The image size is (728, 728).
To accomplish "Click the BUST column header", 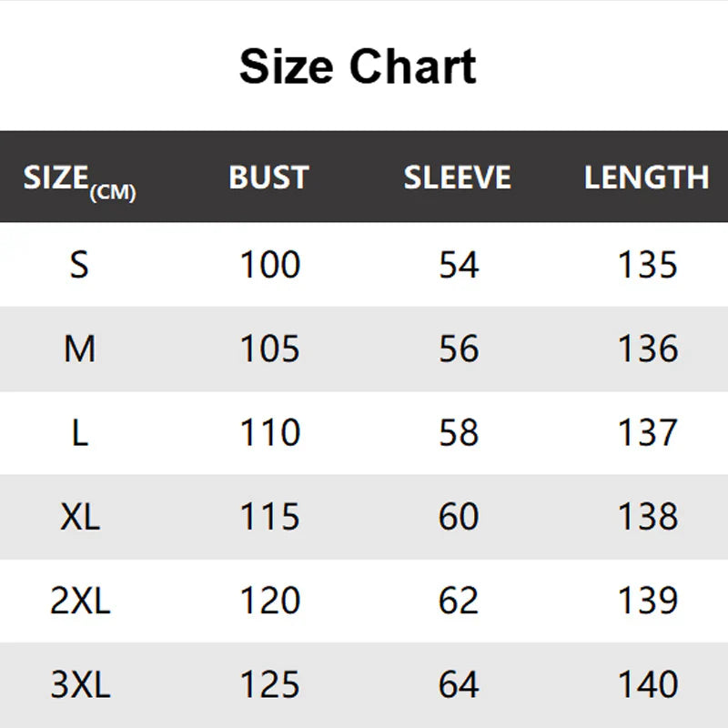I will [269, 177].
